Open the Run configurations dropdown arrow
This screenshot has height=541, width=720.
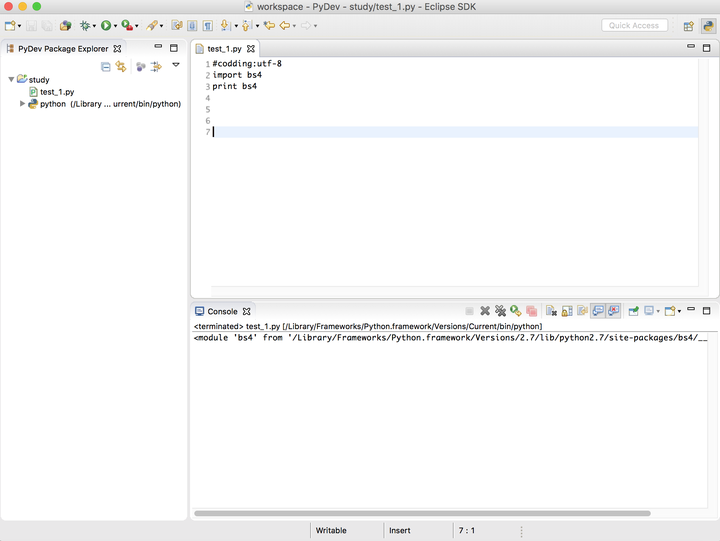click(115, 26)
